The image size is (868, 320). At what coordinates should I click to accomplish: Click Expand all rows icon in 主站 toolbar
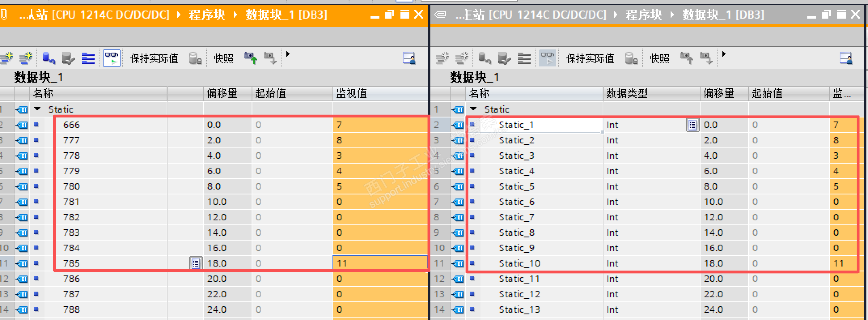click(524, 58)
